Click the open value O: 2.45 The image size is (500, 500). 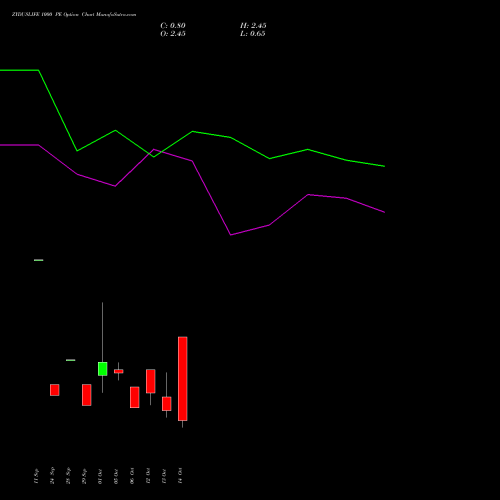coord(173,34)
